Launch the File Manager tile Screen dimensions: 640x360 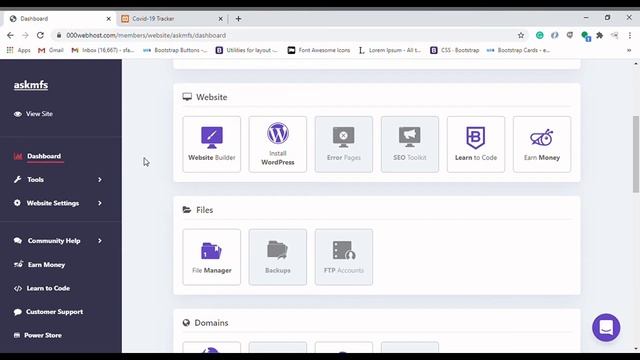click(211, 257)
